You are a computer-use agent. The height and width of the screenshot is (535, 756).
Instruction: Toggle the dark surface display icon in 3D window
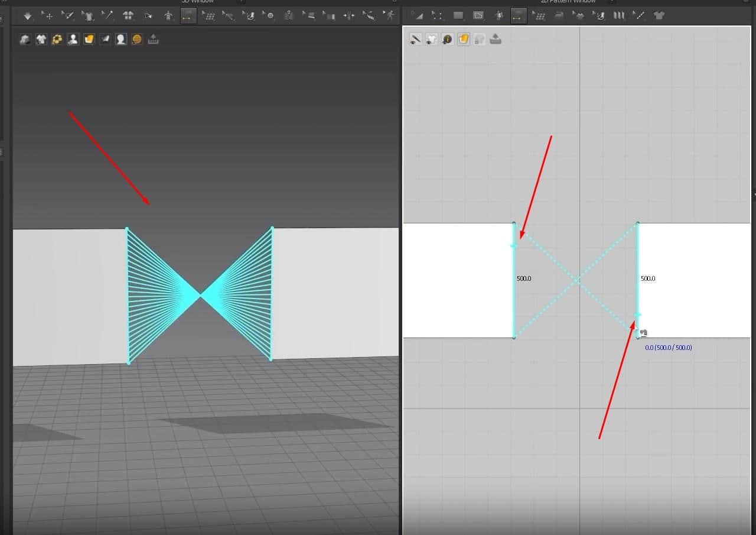(105, 40)
